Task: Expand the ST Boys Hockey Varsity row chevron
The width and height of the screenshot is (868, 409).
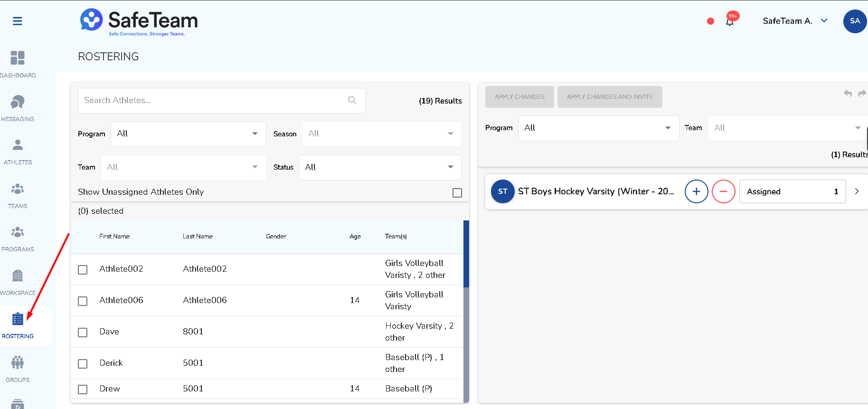Action: 857,191
